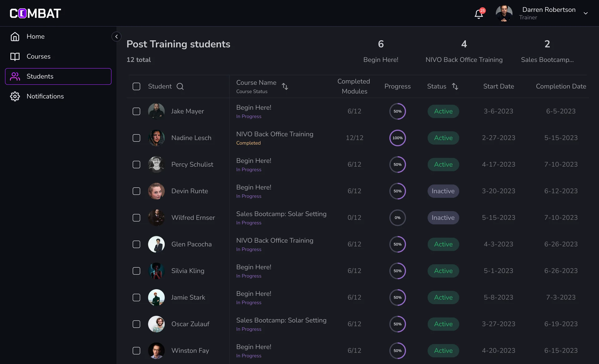This screenshot has height=364, width=599.
Task: Click the Sales Bootcamp... summary count
Action: tap(547, 51)
